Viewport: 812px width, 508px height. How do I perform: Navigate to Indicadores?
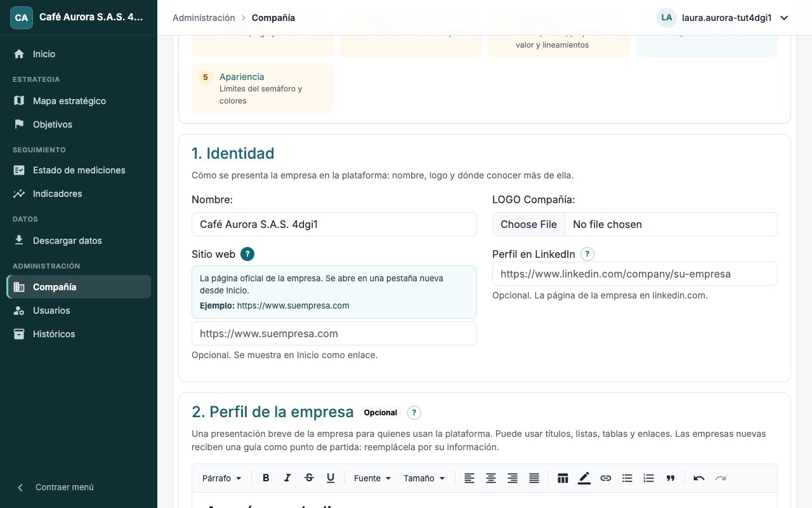click(x=79, y=194)
